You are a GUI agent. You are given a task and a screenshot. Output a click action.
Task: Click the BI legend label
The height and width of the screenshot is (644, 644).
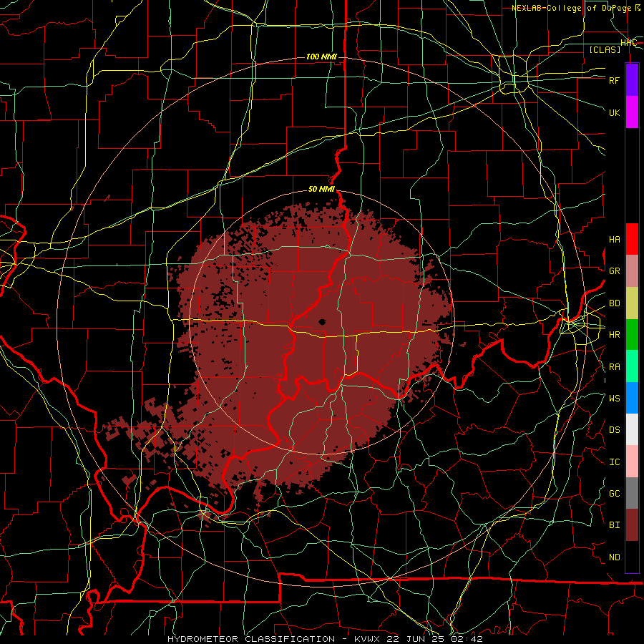tap(615, 525)
